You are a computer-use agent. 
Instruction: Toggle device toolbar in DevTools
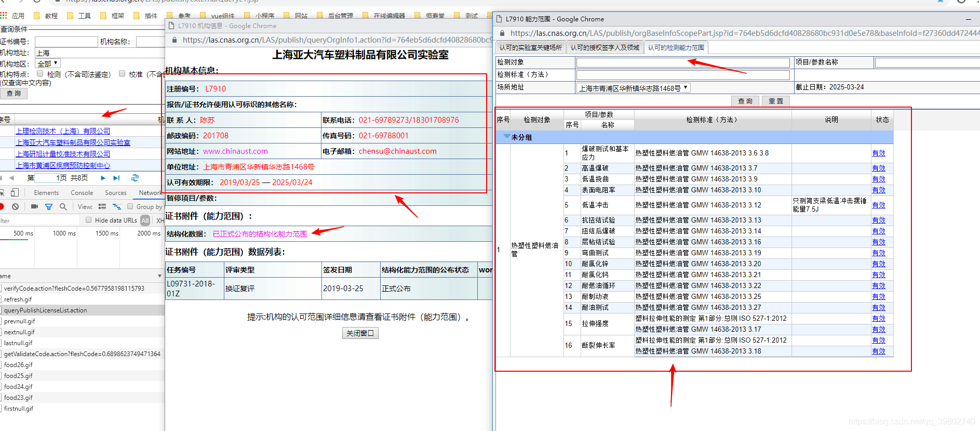[15, 192]
